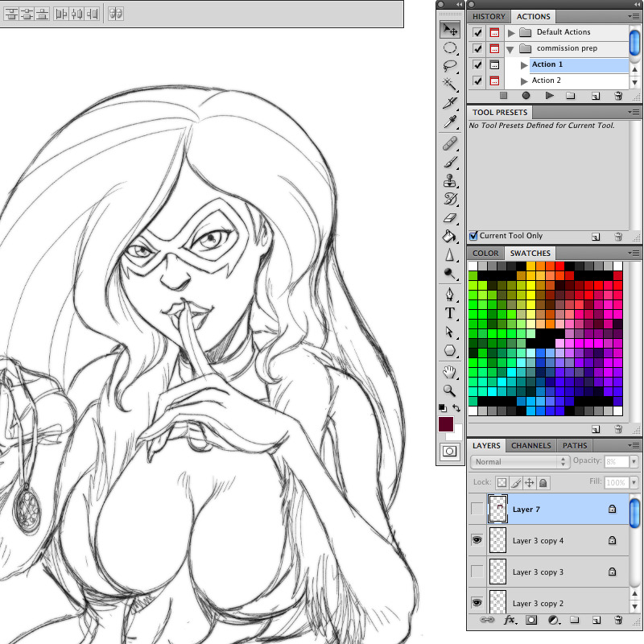The image size is (644, 644).
Task: Click the Layer 7 thumbnail
Action: coord(497,509)
